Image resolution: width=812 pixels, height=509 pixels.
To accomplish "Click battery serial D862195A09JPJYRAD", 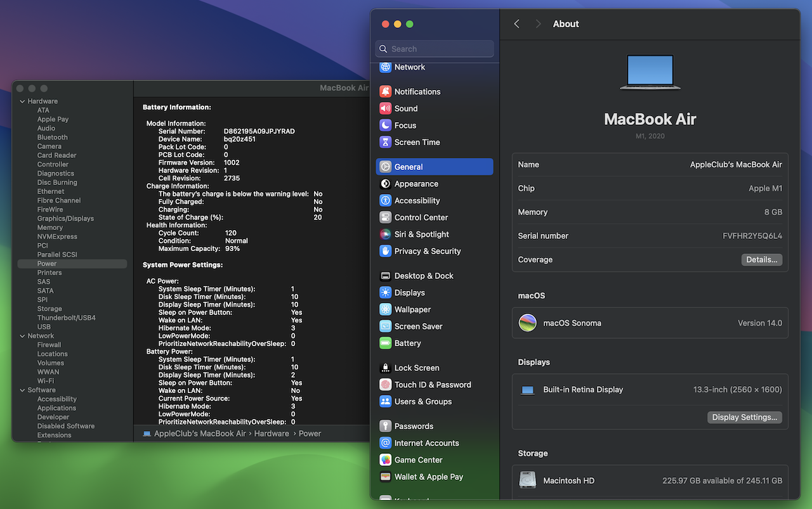I will (259, 131).
